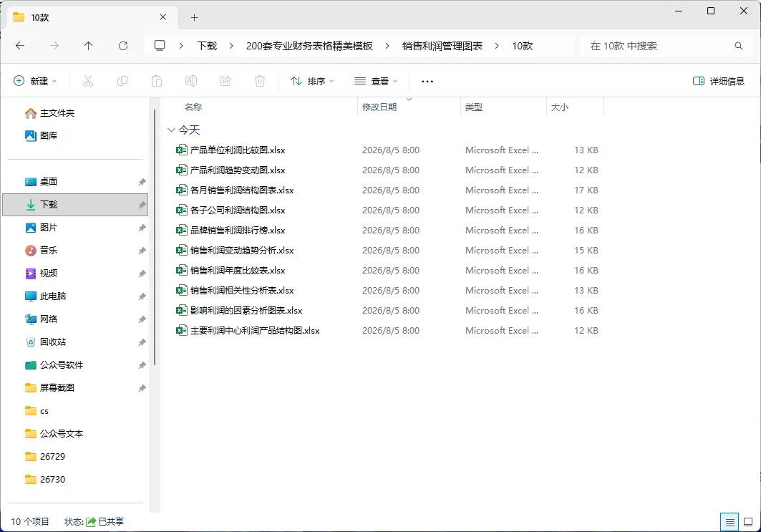Collapse the 今天 group

pyautogui.click(x=171, y=130)
